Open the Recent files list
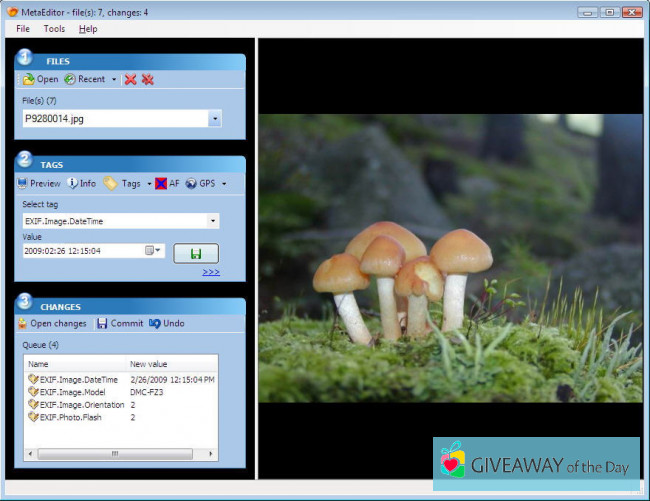 pos(90,79)
